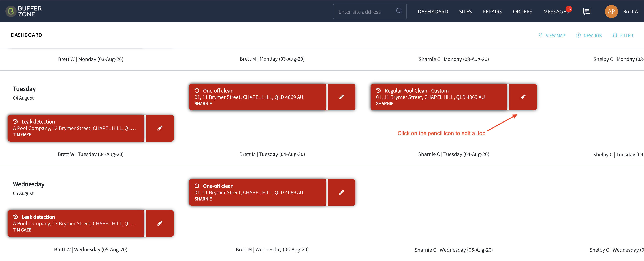Open REPAIRS in the navbar

[492, 12]
